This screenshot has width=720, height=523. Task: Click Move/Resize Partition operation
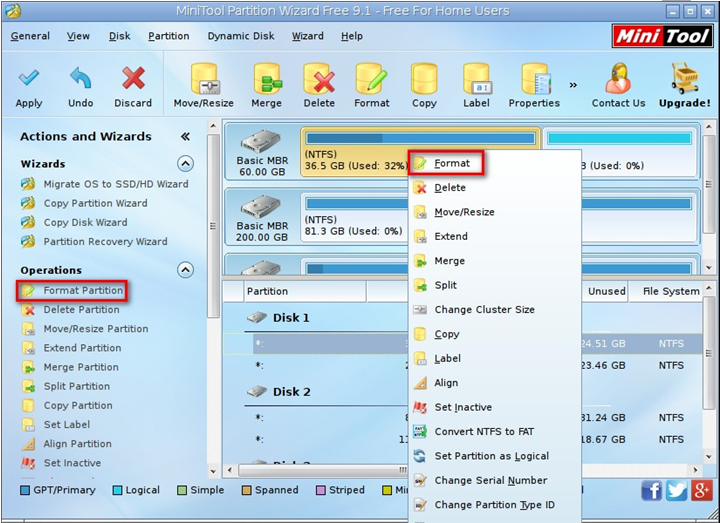[x=84, y=329]
